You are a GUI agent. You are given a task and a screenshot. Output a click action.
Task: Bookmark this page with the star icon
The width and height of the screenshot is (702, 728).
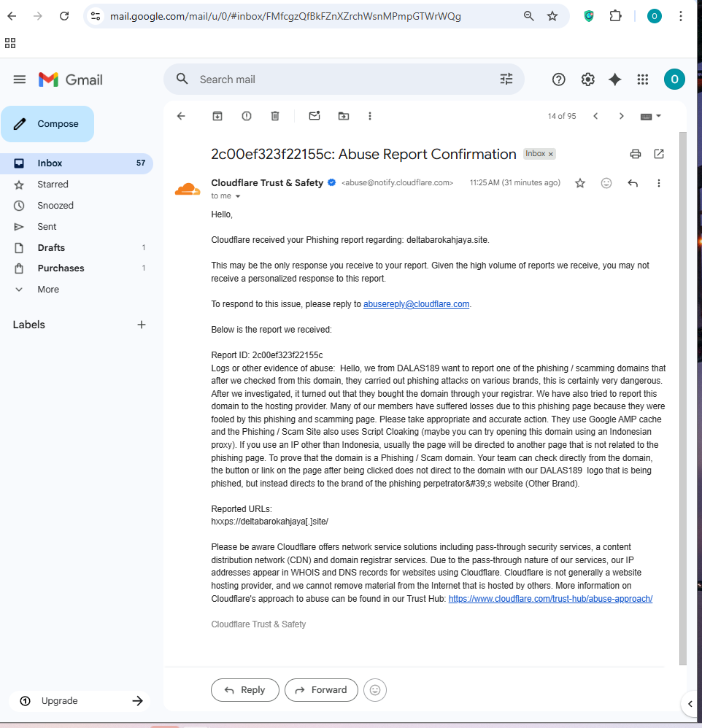(x=552, y=16)
